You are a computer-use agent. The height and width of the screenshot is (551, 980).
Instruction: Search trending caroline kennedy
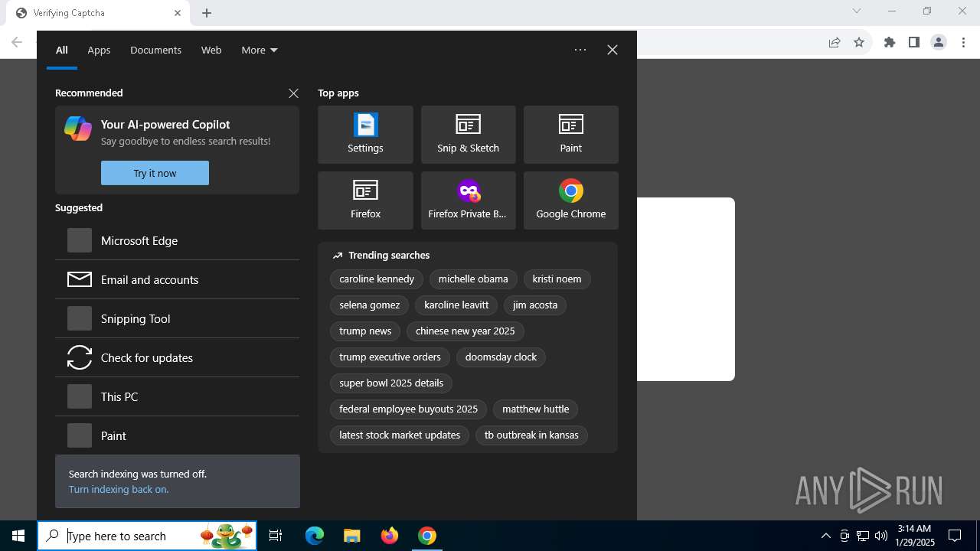[377, 279]
